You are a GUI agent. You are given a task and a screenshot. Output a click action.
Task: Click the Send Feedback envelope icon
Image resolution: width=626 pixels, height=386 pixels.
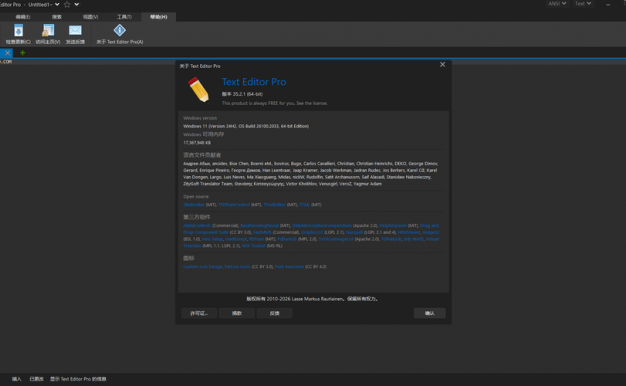point(75,31)
